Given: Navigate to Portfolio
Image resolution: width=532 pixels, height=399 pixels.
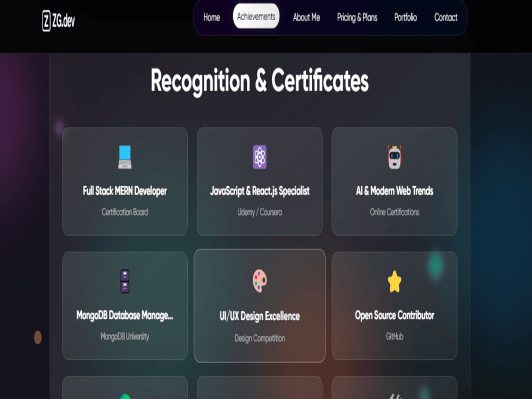Looking at the screenshot, I should tap(405, 18).
